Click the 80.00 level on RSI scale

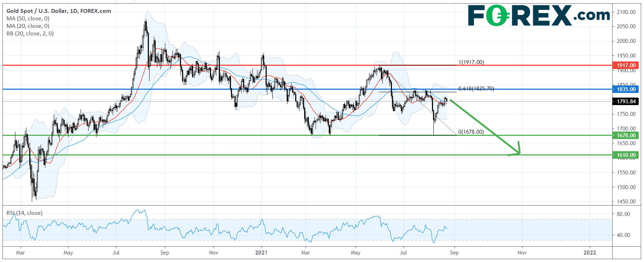click(x=623, y=214)
